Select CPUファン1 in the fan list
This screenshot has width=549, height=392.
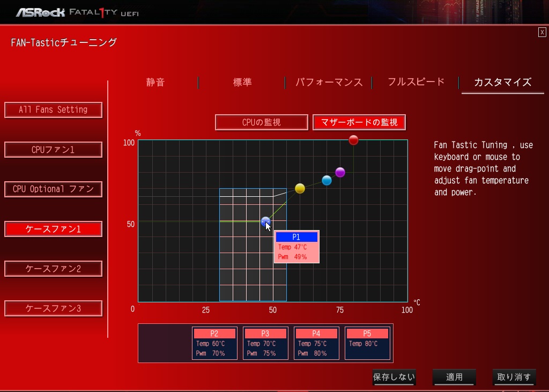pos(53,150)
